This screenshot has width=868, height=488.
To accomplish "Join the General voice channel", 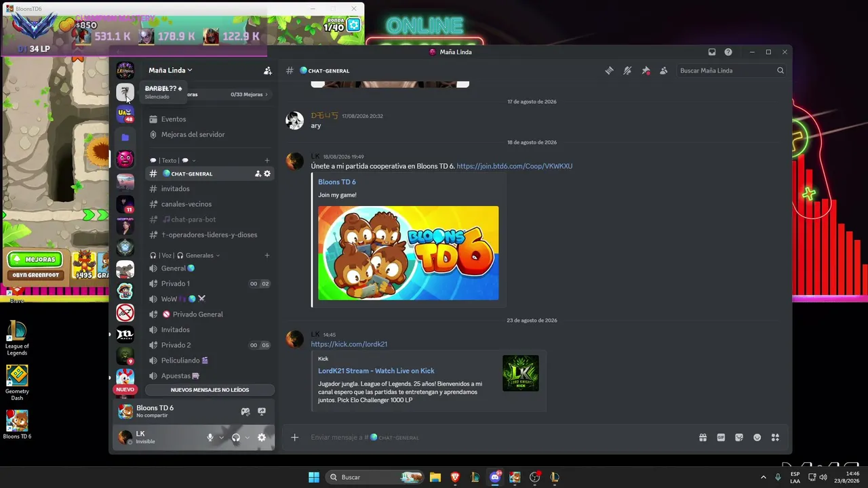I will (x=210, y=268).
